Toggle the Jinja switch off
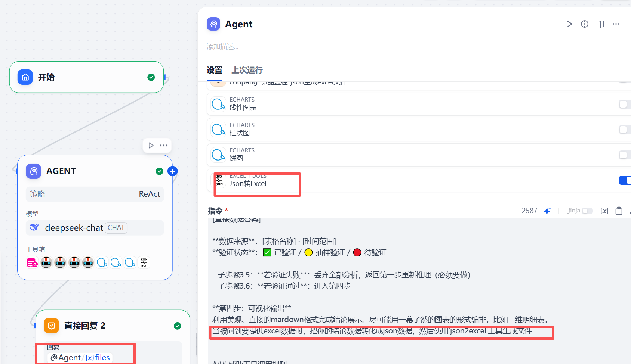 click(x=587, y=211)
